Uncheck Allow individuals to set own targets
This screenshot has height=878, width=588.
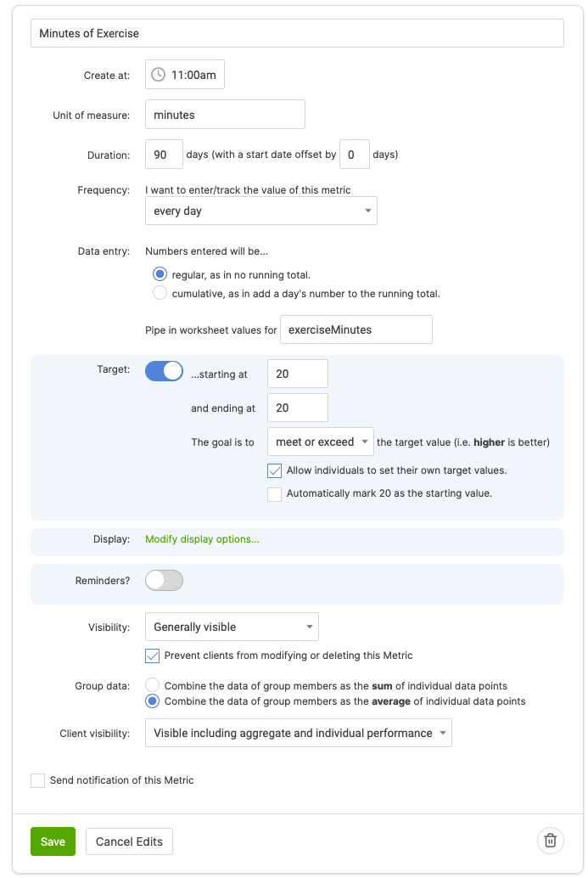click(275, 470)
